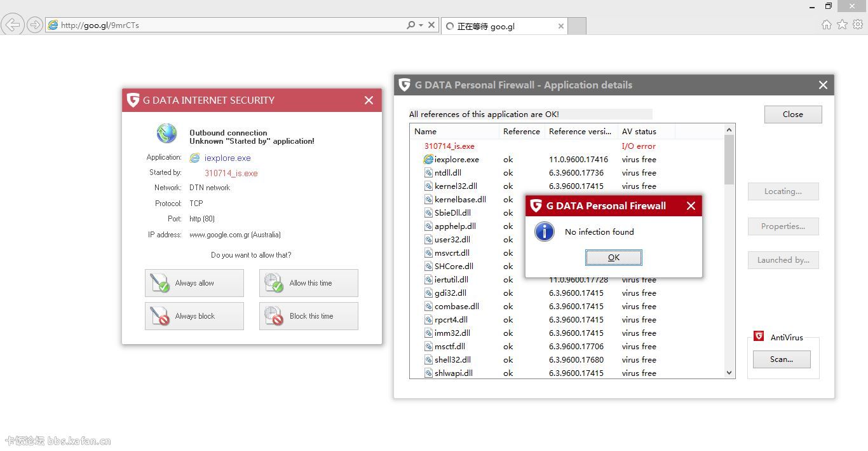This screenshot has height=451, width=868.
Task: Close the goo.gl browser tab
Action: (561, 27)
